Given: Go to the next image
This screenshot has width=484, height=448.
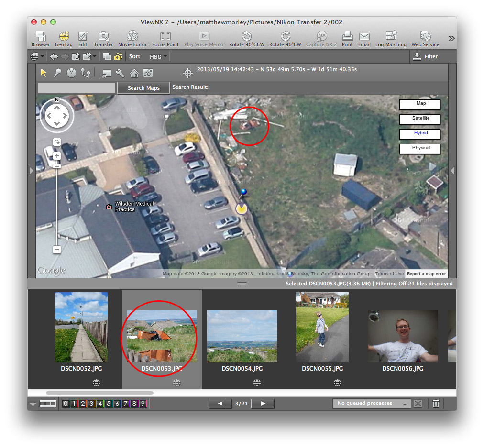Looking at the screenshot, I should click(263, 404).
